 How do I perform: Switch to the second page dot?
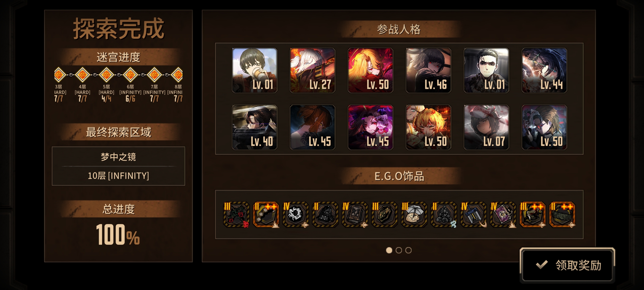coord(399,250)
